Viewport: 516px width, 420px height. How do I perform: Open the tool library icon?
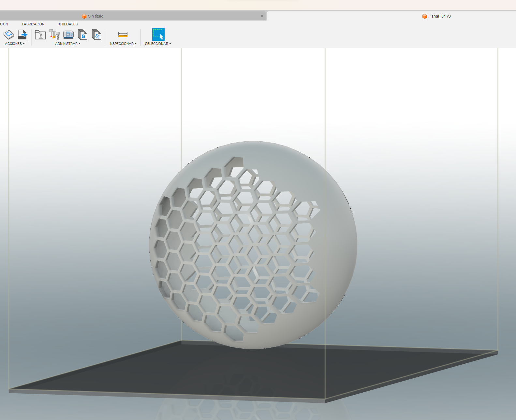pos(54,35)
